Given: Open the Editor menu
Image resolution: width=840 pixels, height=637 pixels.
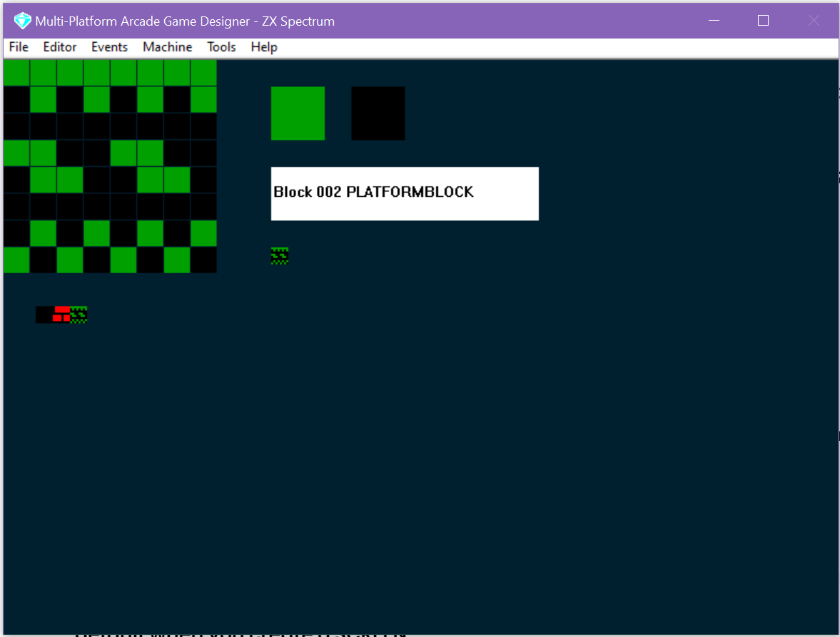Looking at the screenshot, I should click(x=59, y=47).
